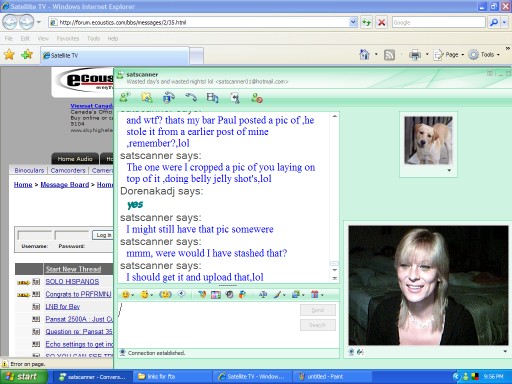Show hidden tray icons arrow
This screenshot has width=512, height=384.
click(x=456, y=377)
